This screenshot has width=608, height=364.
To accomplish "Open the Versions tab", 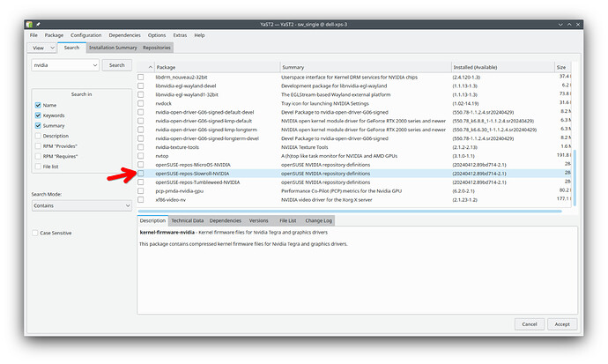I will 259,220.
